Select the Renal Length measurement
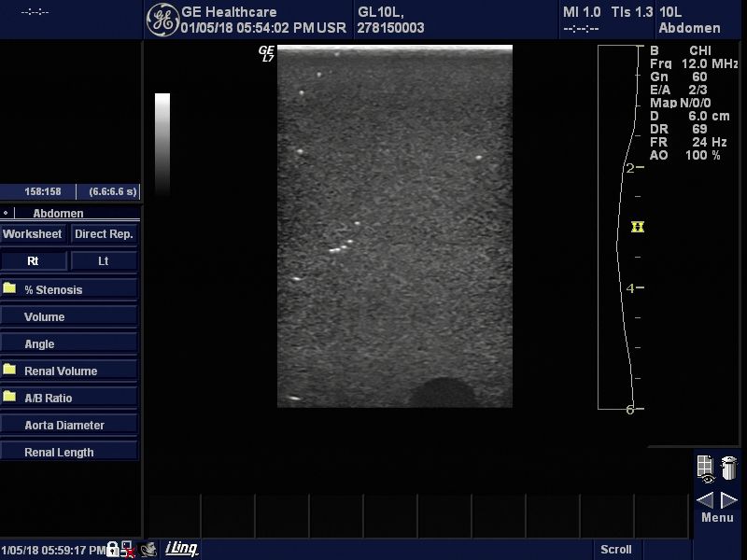The height and width of the screenshot is (560, 747). pos(69,452)
